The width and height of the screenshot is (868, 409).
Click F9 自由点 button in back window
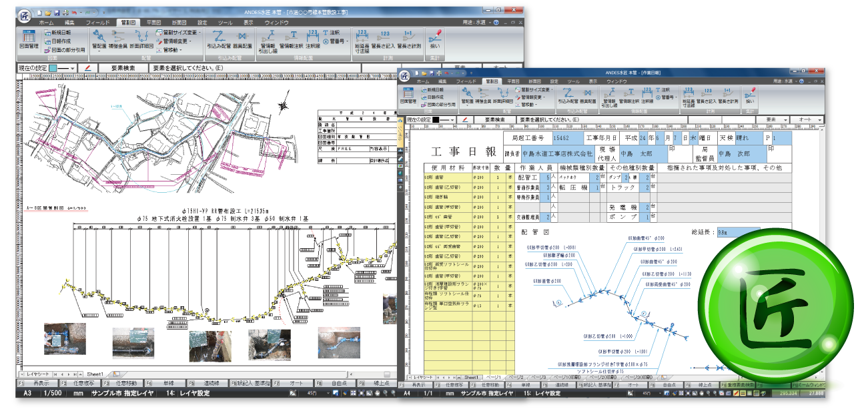tap(335, 384)
